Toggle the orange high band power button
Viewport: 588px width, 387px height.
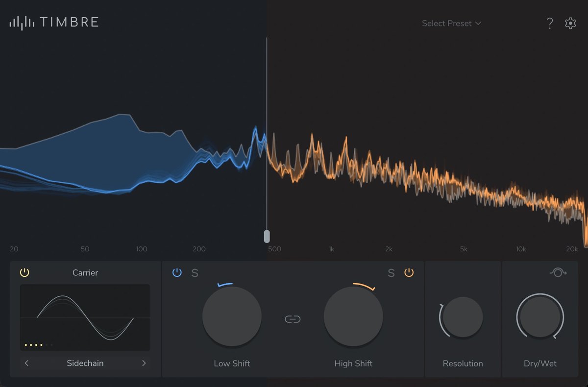coord(409,272)
